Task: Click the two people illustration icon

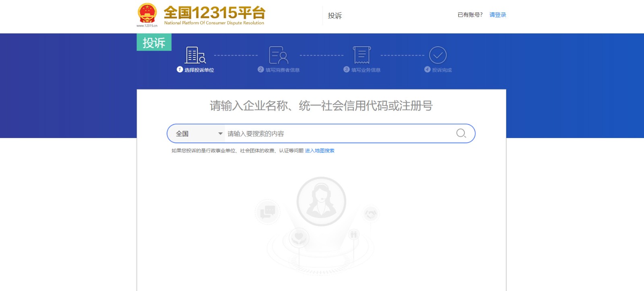Action: click(x=354, y=234)
